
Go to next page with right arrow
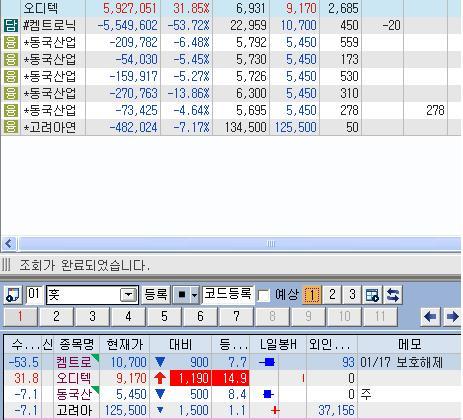pos(452,316)
